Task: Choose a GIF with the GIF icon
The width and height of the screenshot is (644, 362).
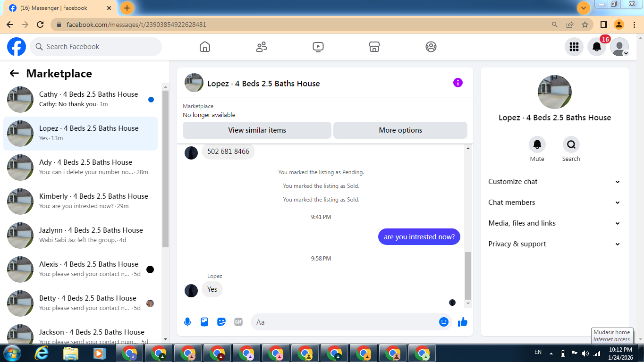Action: pyautogui.click(x=238, y=322)
